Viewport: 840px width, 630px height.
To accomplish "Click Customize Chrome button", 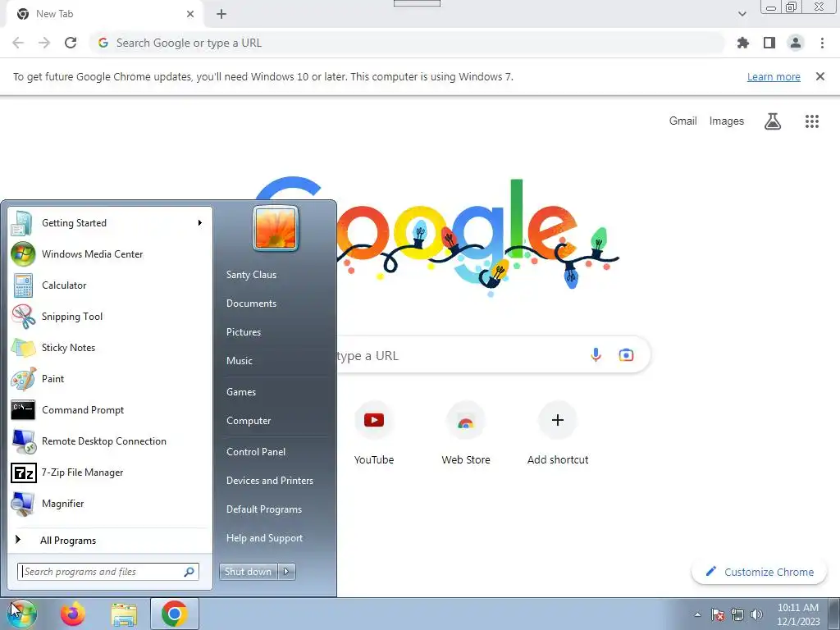I will coord(759,572).
